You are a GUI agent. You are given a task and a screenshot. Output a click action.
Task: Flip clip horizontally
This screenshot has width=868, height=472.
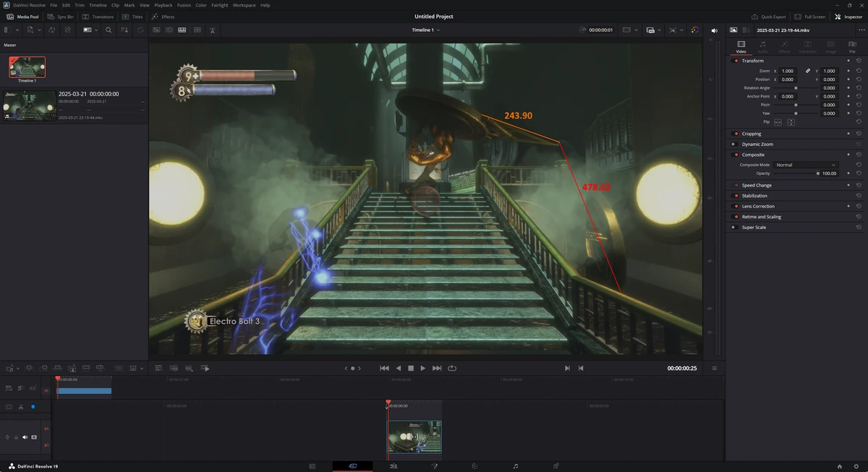[x=778, y=122]
